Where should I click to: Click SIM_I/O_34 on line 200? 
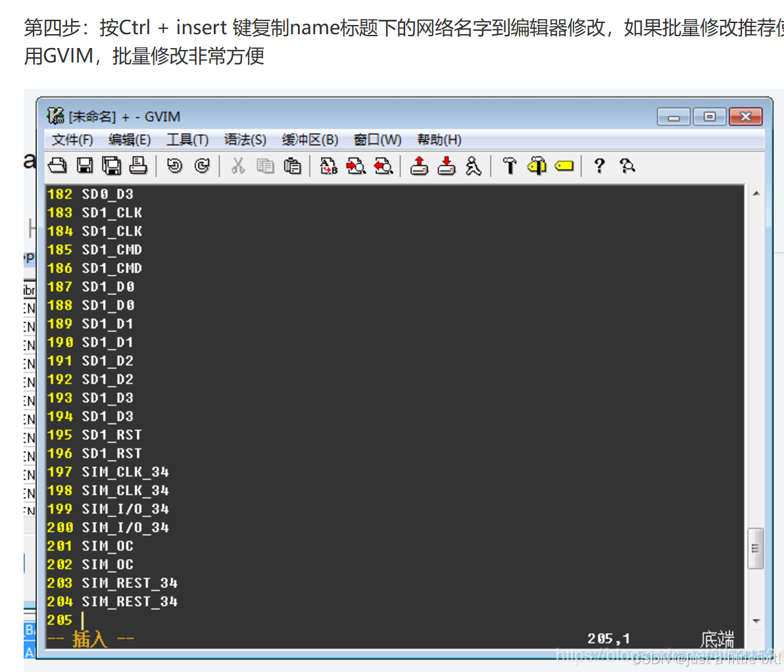[x=126, y=527]
